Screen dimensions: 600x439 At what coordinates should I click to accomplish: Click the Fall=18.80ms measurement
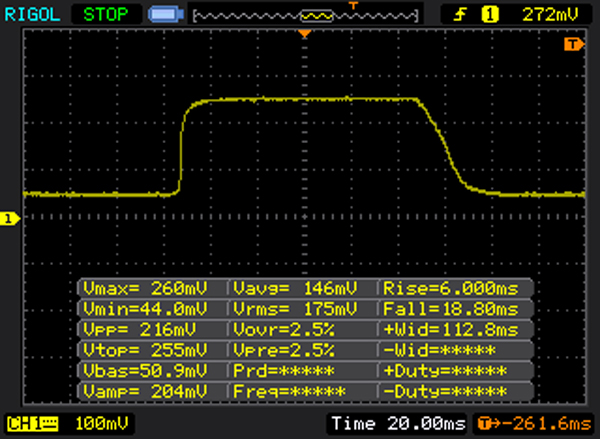coord(451,309)
